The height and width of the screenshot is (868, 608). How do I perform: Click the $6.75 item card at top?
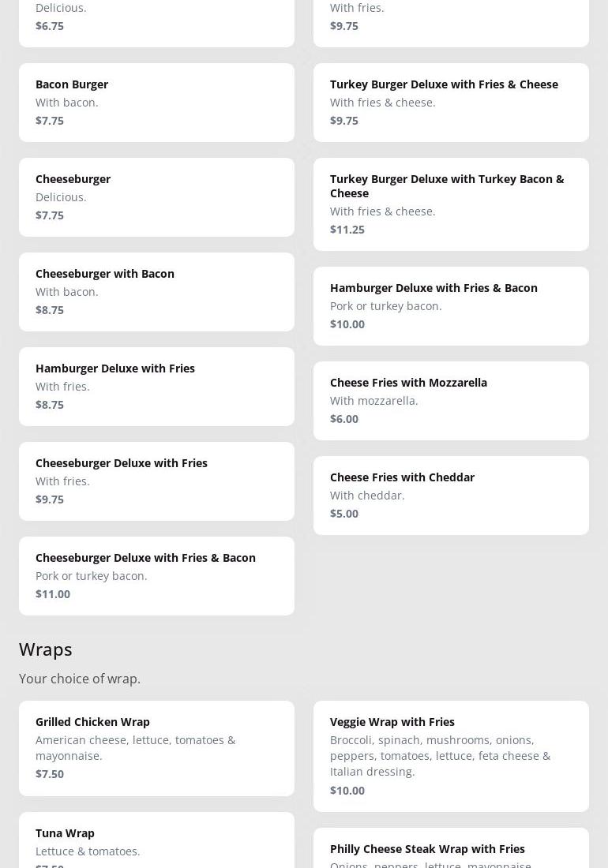click(x=156, y=20)
